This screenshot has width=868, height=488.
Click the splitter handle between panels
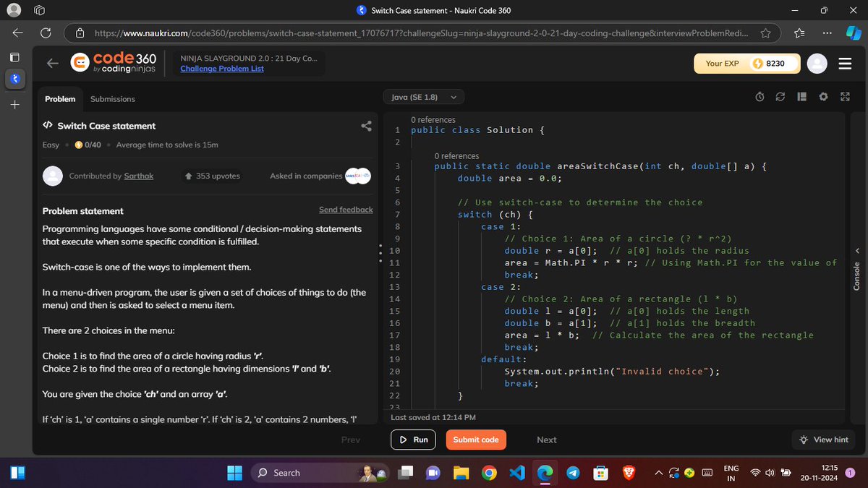point(380,253)
